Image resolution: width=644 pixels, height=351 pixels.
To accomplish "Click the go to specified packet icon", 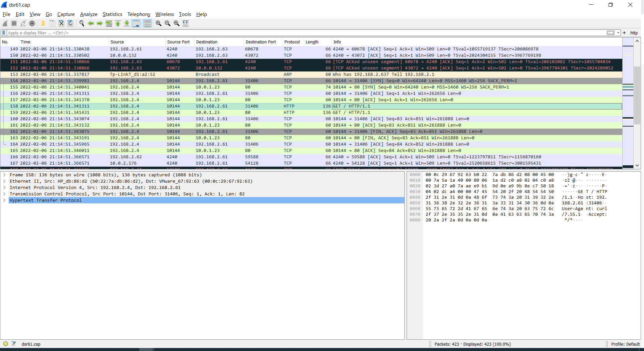I will [x=109, y=23].
